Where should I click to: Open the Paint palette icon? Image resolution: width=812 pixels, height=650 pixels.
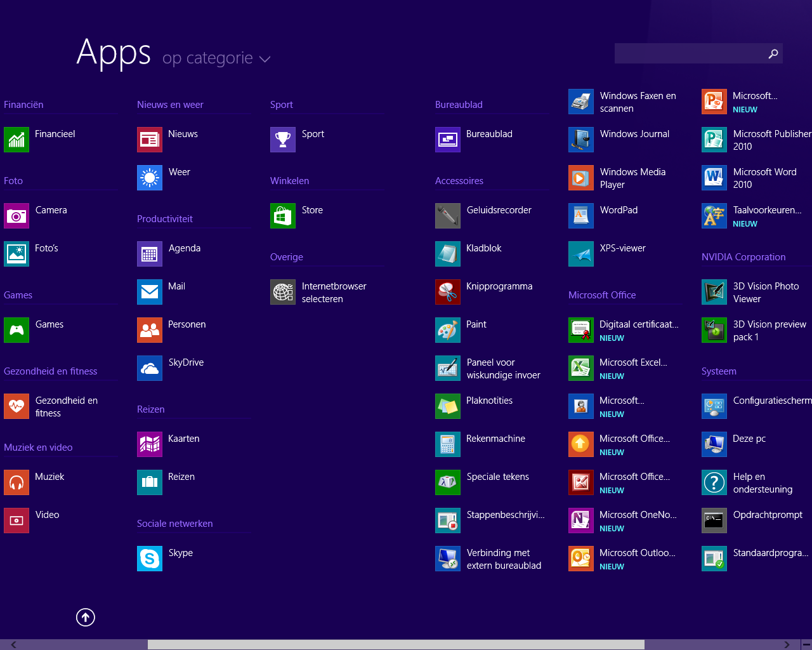tap(448, 330)
